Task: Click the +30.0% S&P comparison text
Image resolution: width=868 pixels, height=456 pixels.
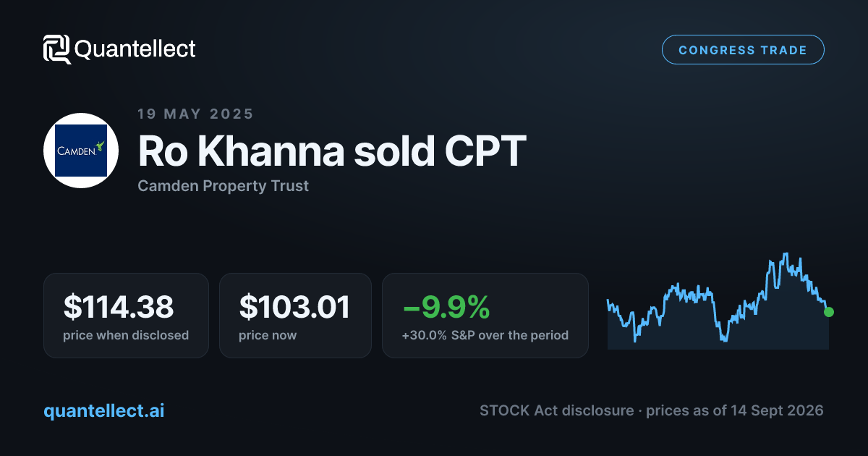Action: 485,335
